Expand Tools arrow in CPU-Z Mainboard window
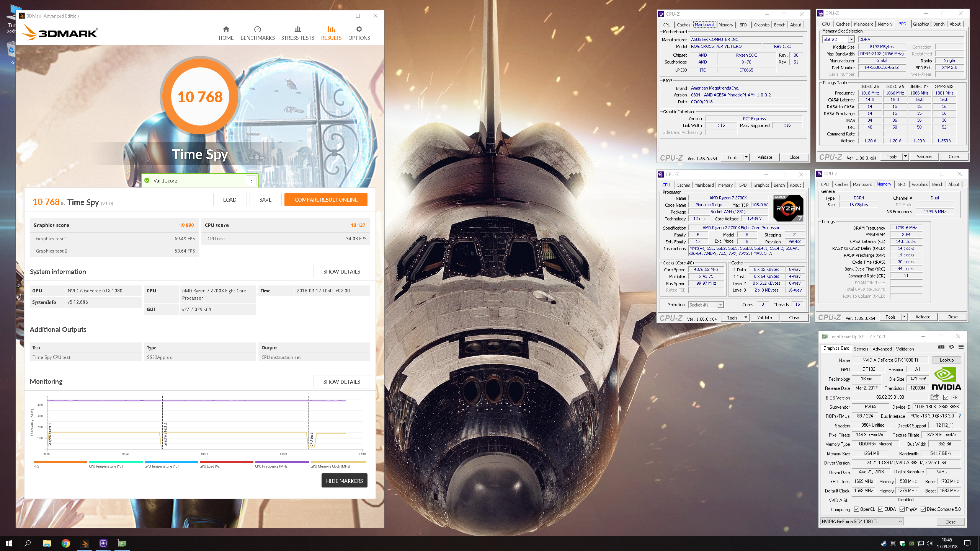Screen dimensions: 980x551 pyautogui.click(x=746, y=157)
